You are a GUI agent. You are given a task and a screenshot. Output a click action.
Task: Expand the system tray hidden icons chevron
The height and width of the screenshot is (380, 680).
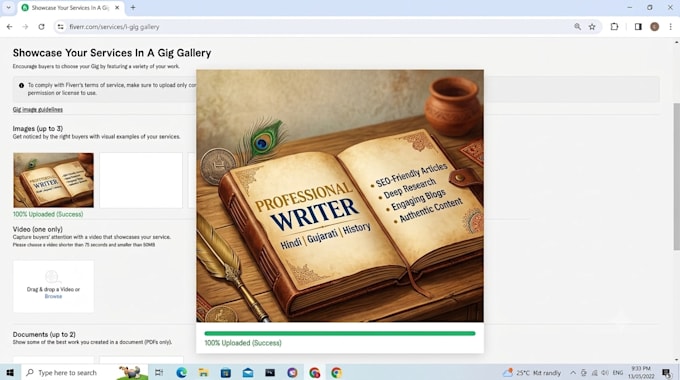click(x=573, y=373)
